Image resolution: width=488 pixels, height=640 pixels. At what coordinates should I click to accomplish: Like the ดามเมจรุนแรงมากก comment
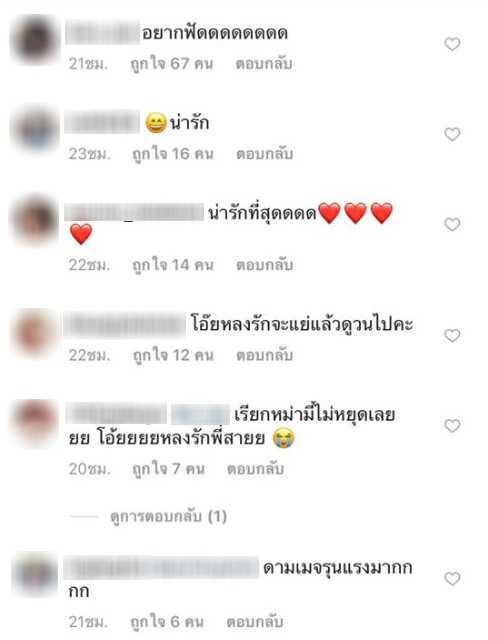(452, 579)
